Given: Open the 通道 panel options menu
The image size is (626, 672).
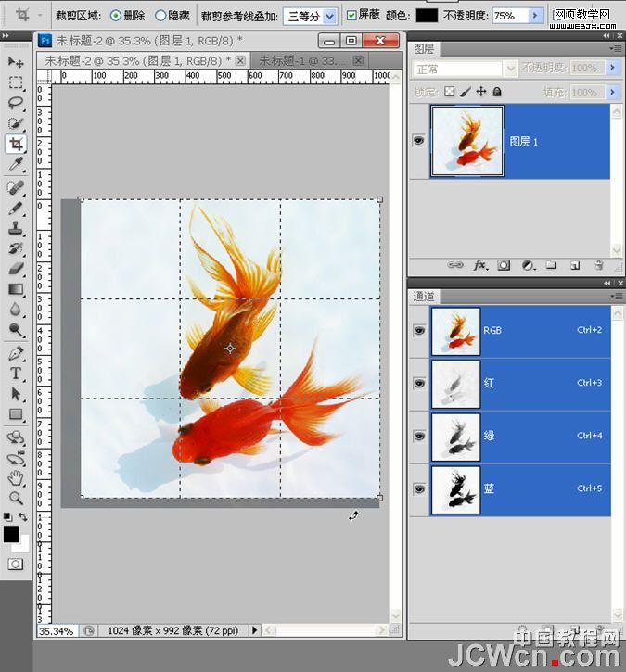Looking at the screenshot, I should [616, 296].
